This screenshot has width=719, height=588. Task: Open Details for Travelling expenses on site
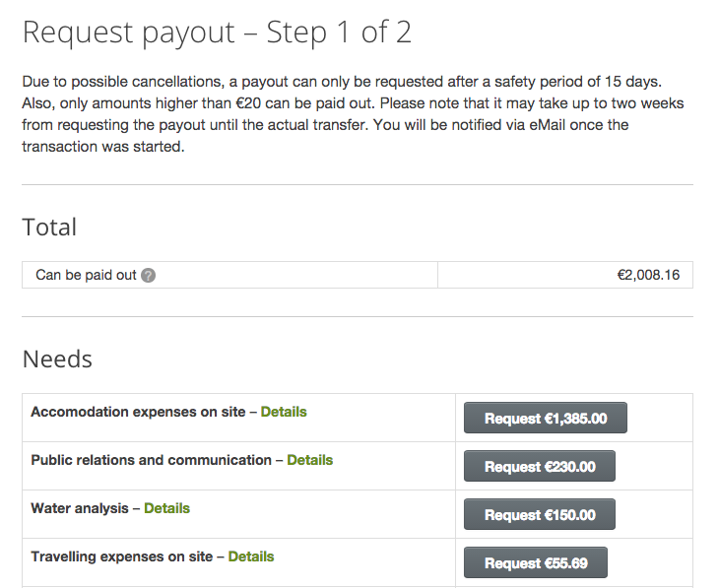tap(251, 556)
